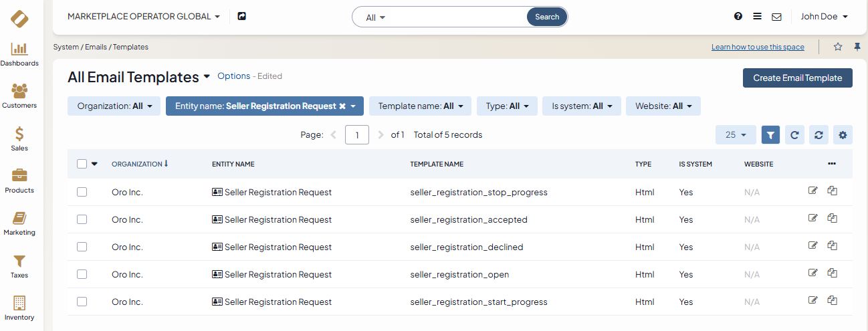This screenshot has height=331, width=868.
Task: Open the Customers section in sidebar
Action: 19,92
